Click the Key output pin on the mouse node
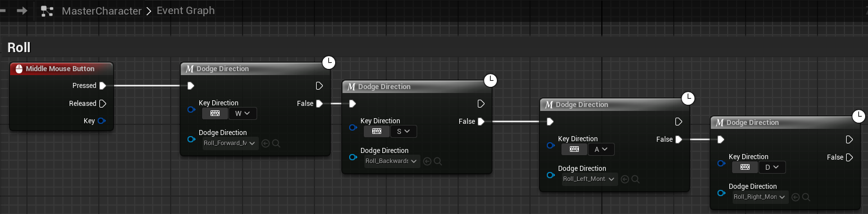 pos(102,121)
